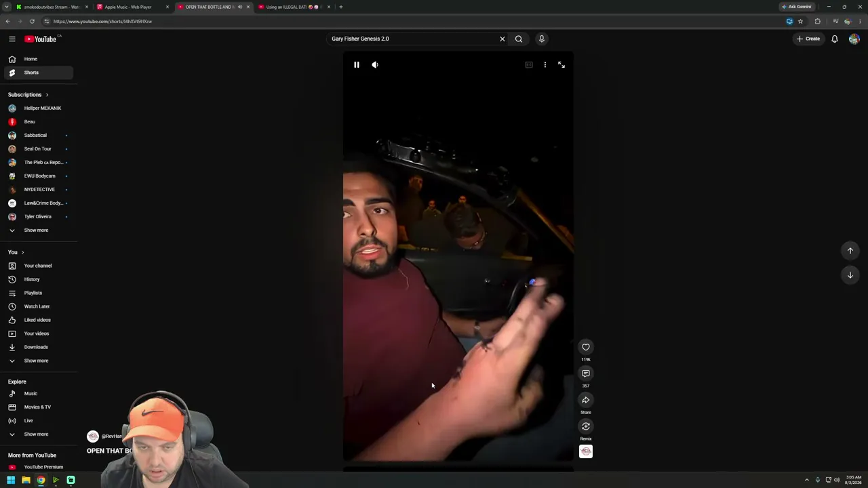Open File Explorer from the taskbar
Image resolution: width=868 pixels, height=488 pixels.
[26, 481]
